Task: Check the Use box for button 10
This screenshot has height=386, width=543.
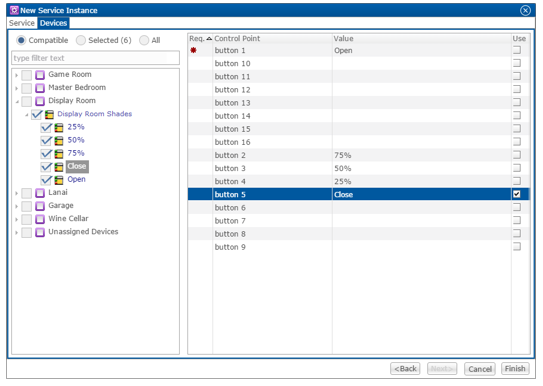Action: [x=517, y=63]
